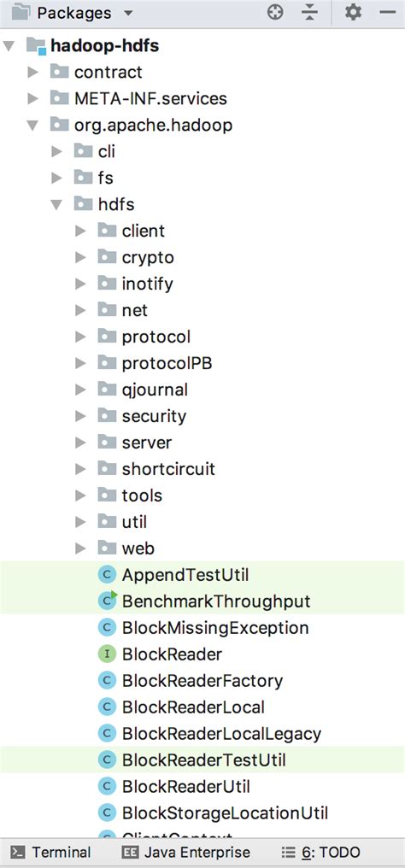Click the BenchmarkThroughput runnable class icon

click(x=106, y=601)
